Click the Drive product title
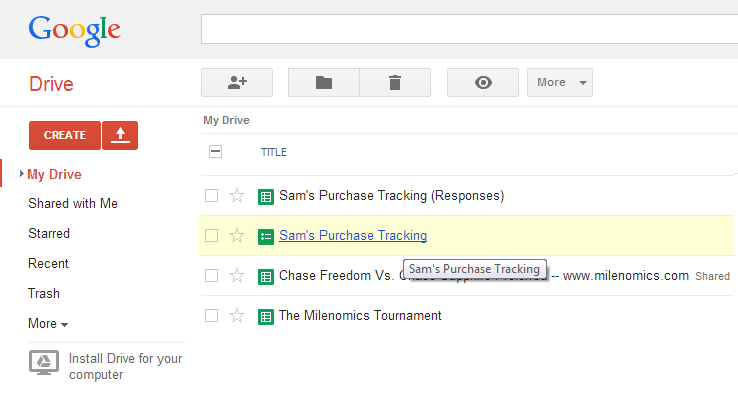This screenshot has width=738, height=408. click(51, 84)
